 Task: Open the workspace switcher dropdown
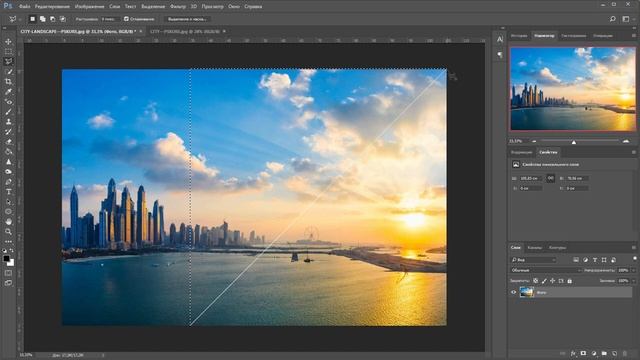pyautogui.click(x=626, y=19)
